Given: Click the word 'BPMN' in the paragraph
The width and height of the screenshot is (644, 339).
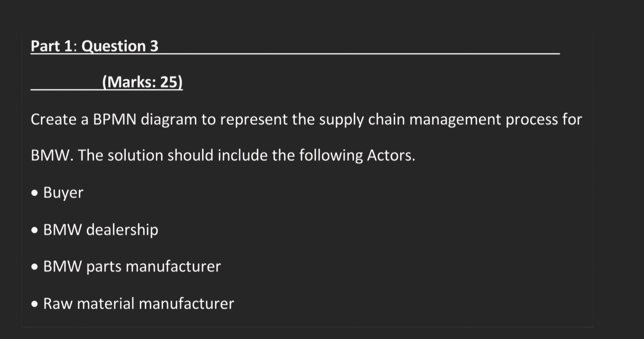Looking at the screenshot, I should tap(115, 120).
